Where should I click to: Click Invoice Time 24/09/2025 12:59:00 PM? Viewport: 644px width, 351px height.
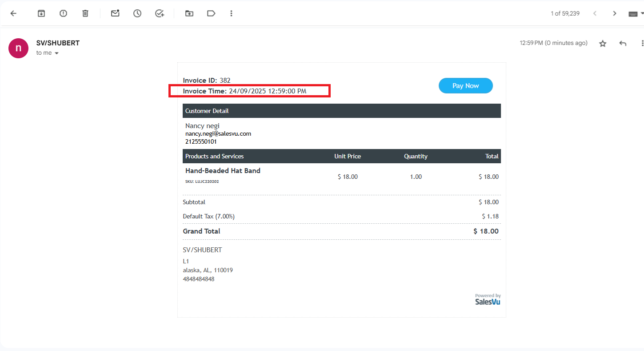point(244,91)
